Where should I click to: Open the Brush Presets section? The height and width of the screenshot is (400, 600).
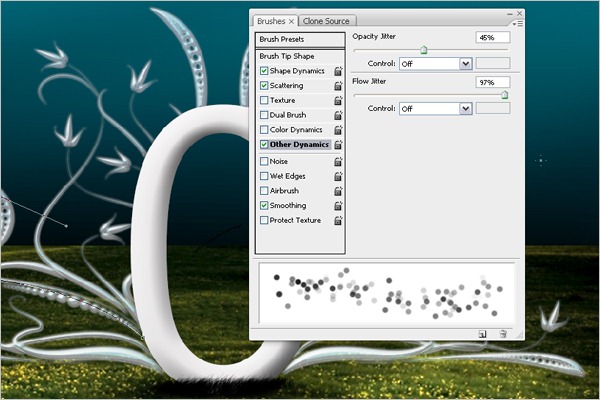[301, 39]
